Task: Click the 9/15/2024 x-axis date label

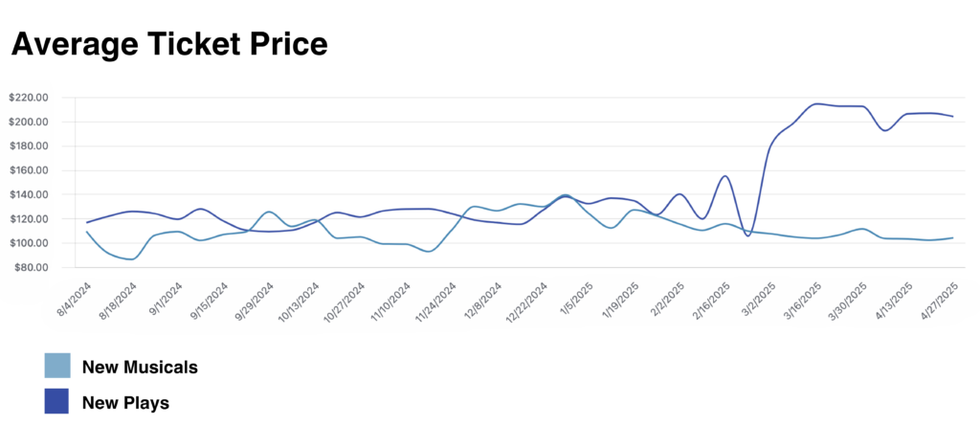Action: tap(210, 300)
